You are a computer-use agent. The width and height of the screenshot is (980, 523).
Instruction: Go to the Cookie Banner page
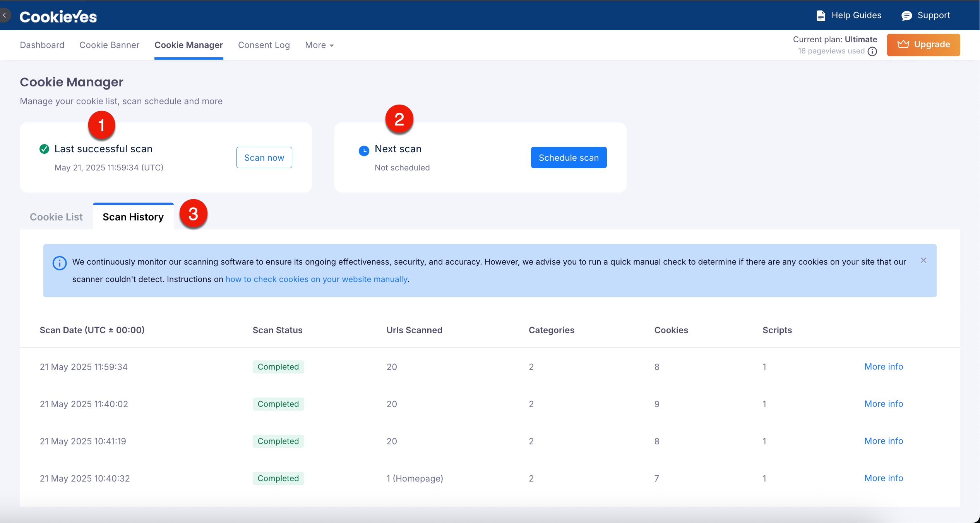[x=109, y=45]
